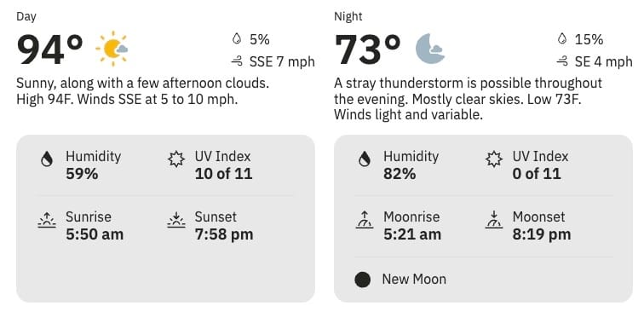This screenshot has width=644, height=312.
Task: Click the Moonrise icon
Action: (365, 220)
